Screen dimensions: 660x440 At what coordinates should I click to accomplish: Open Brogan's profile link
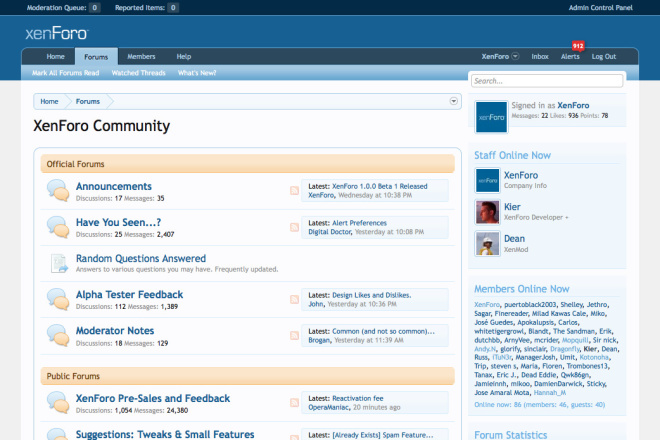(319, 340)
